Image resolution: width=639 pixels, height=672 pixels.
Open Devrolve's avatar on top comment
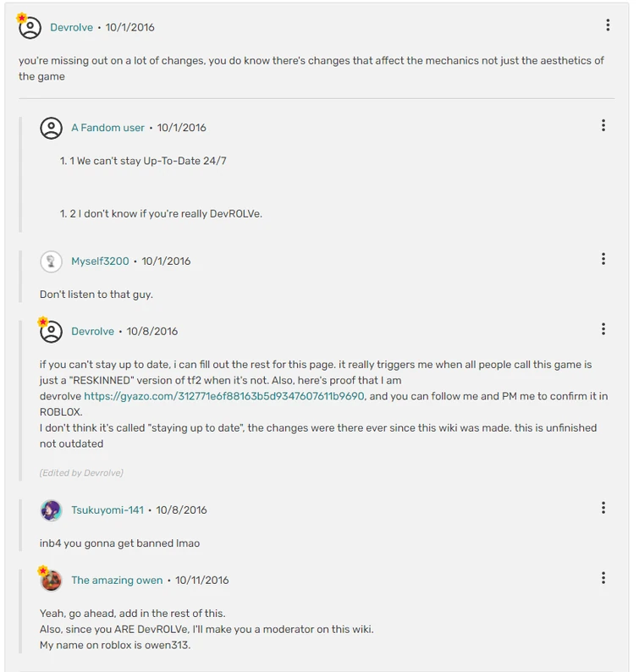pyautogui.click(x=30, y=28)
